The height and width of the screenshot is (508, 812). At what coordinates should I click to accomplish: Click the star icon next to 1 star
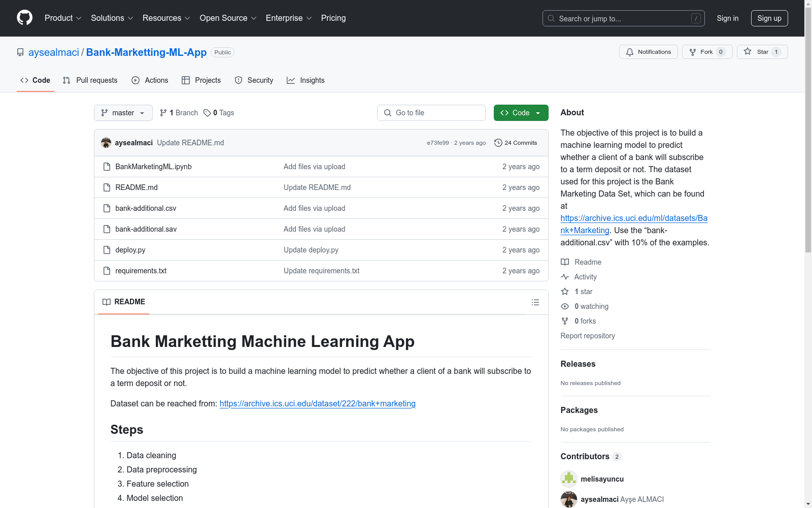[x=565, y=292]
